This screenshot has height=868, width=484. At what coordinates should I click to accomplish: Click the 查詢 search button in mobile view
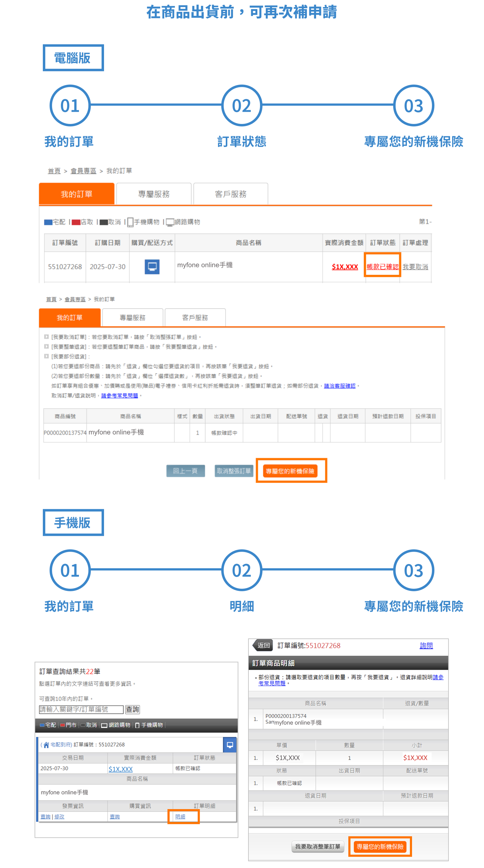pos(132,709)
